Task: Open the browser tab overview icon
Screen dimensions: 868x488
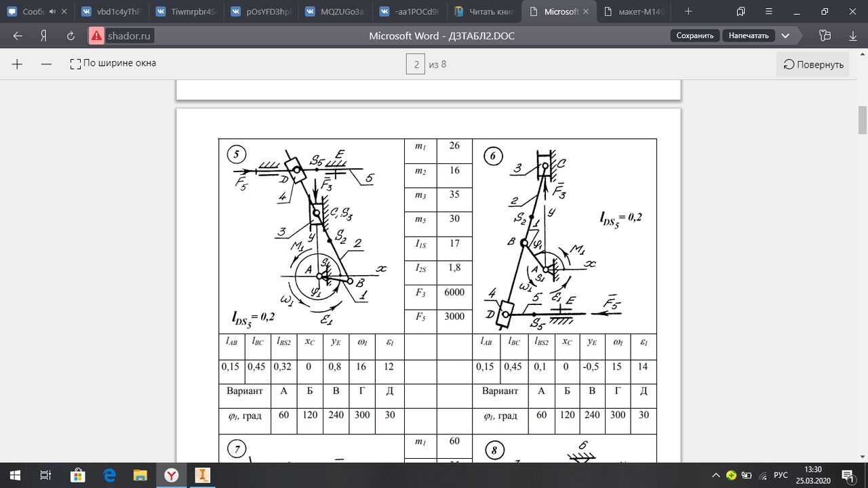Action: tap(741, 12)
